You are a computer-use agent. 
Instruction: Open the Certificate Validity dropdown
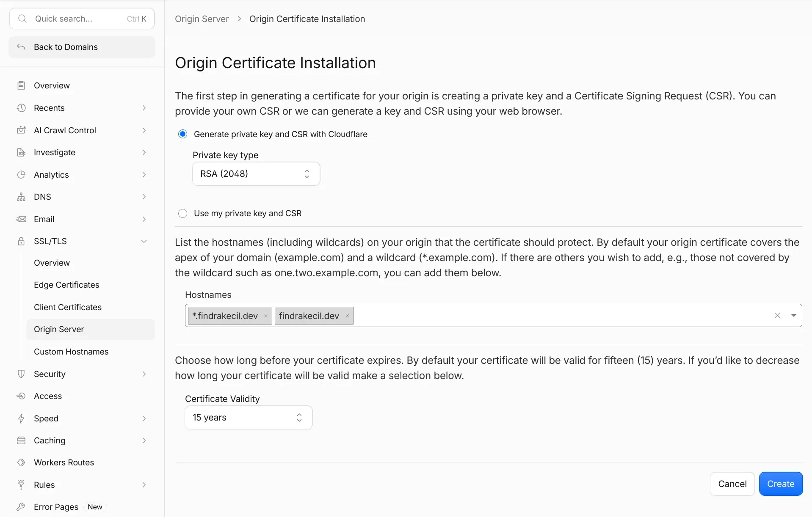click(249, 418)
